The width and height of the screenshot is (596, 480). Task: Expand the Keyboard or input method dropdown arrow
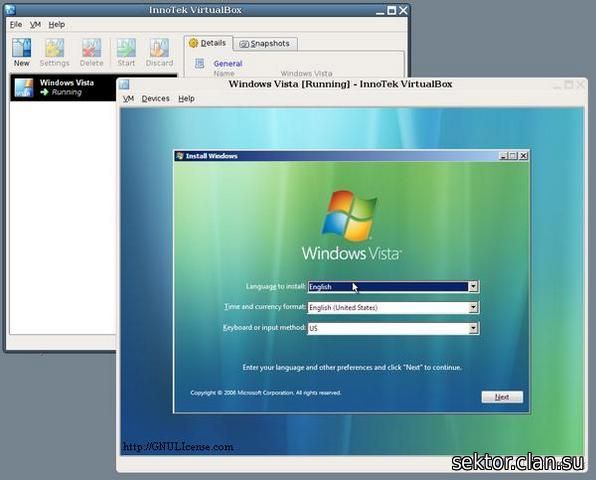click(473, 328)
